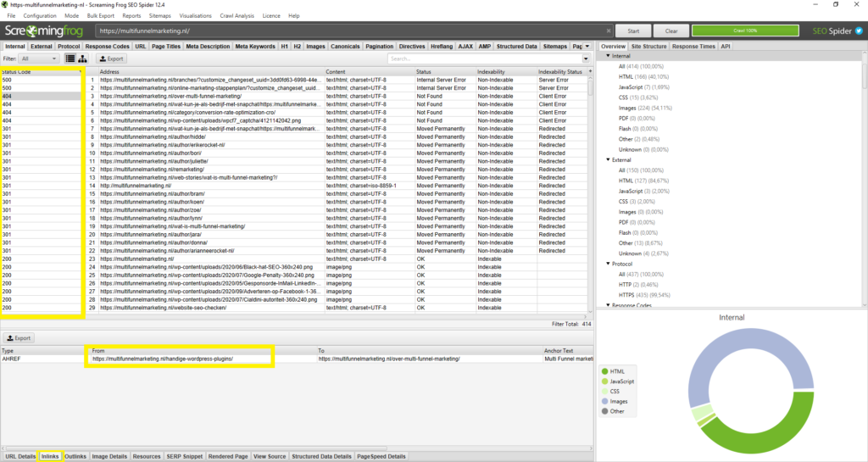The width and height of the screenshot is (868, 462).
Task: Click the JavaScript (7) internal row
Action: click(644, 87)
